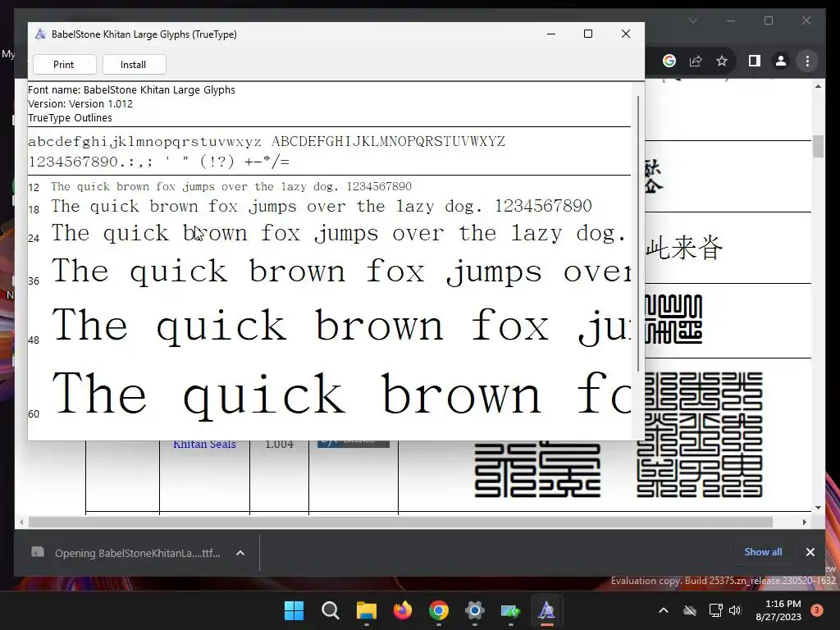
Task: Open Firefox from the taskbar
Action: pyautogui.click(x=402, y=610)
